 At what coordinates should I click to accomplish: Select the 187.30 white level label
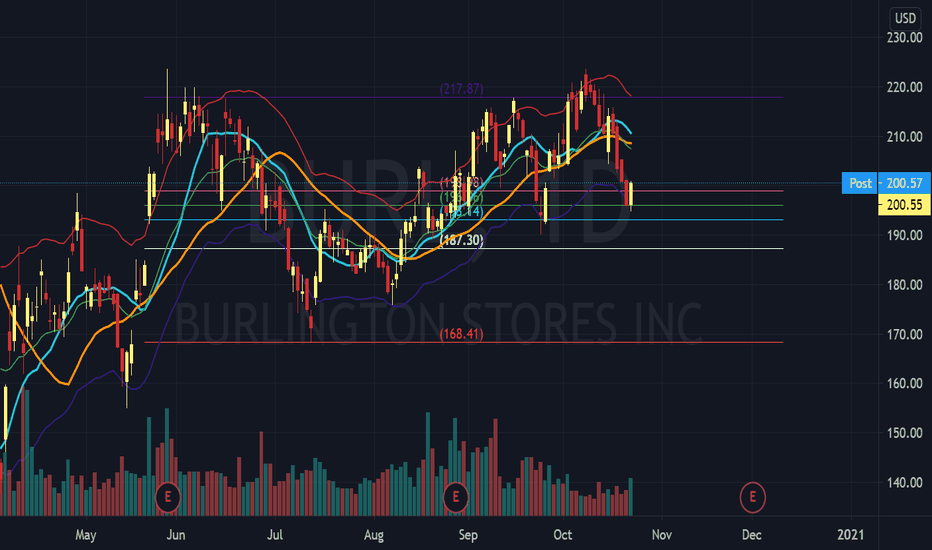tap(461, 240)
